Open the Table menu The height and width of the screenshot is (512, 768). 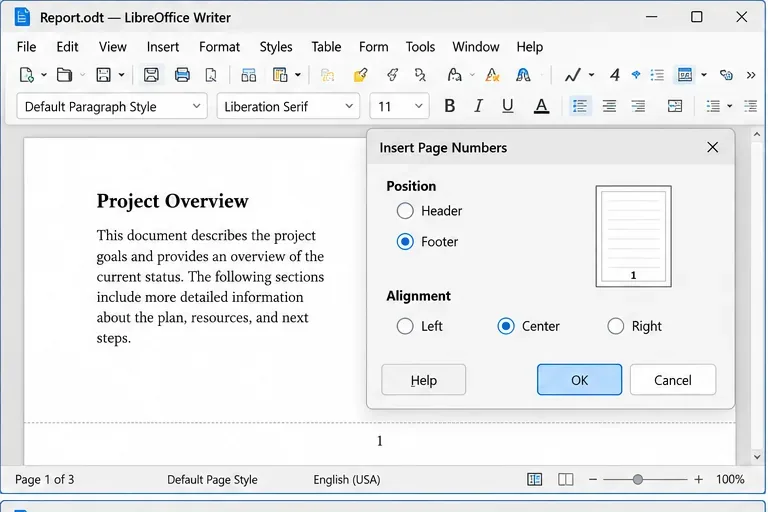[x=326, y=47]
